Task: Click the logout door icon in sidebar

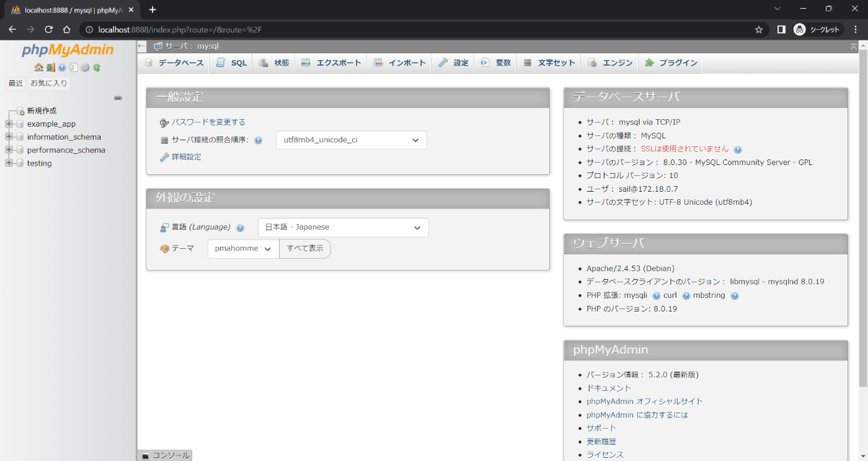Action: coord(50,68)
